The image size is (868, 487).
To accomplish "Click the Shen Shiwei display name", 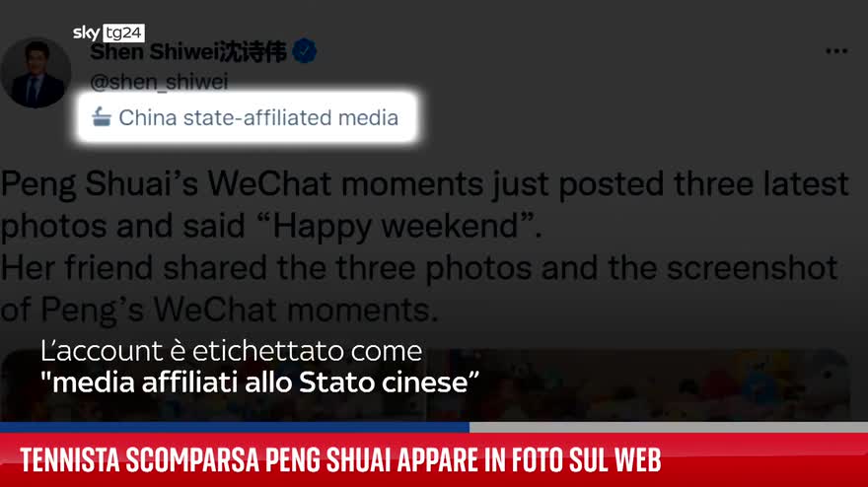I will click(x=188, y=52).
